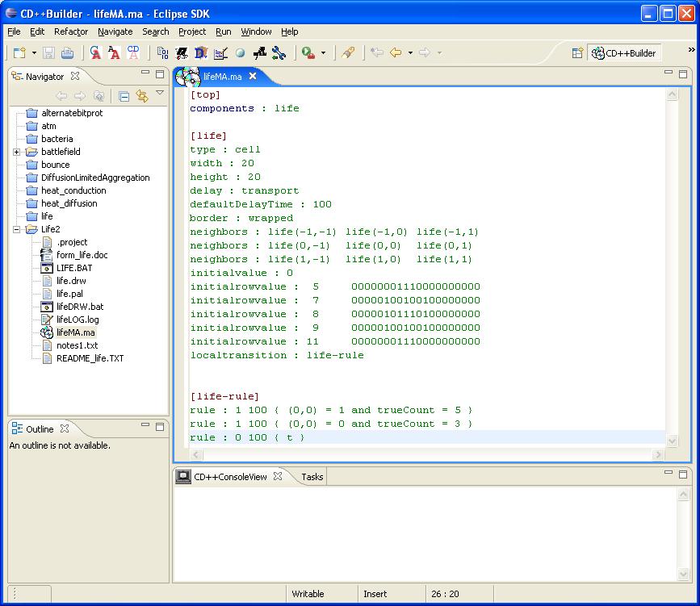Minimize the Navigator panel
The width and height of the screenshot is (700, 606).
(145, 72)
